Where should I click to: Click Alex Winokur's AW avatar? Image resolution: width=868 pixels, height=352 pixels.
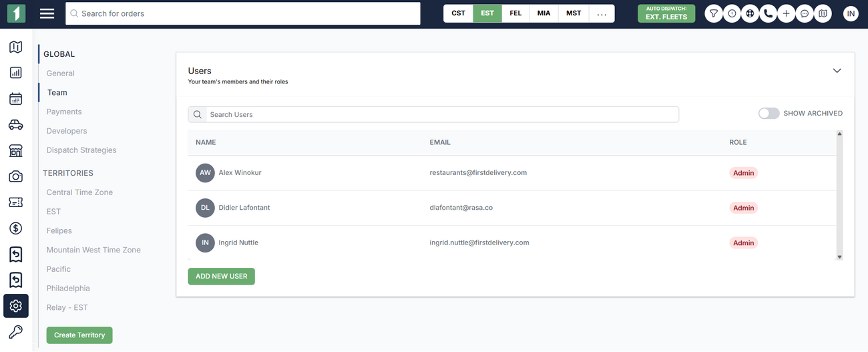[205, 172]
